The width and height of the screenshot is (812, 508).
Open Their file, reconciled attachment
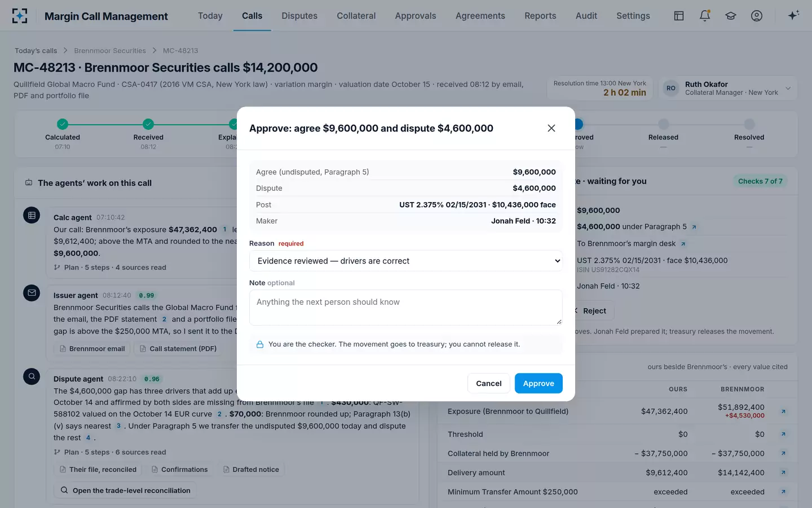pos(98,470)
